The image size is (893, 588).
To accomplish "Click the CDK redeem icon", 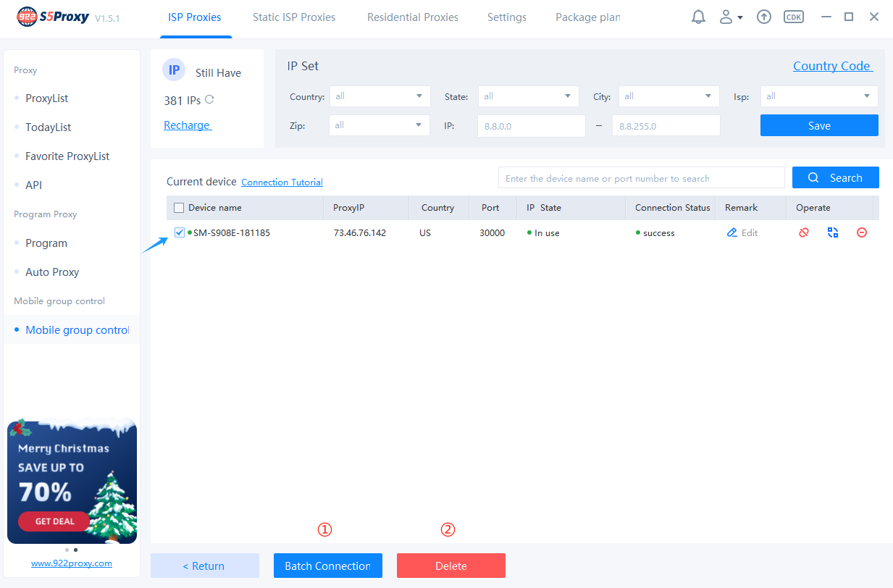I will pyautogui.click(x=794, y=17).
